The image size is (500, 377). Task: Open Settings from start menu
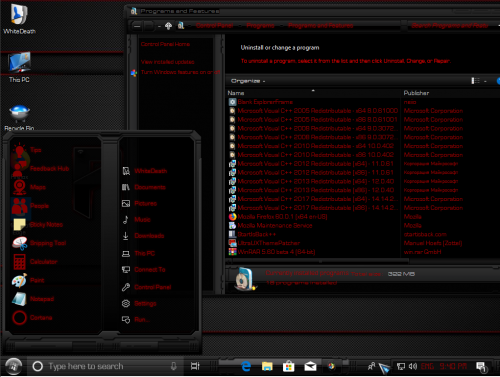139,303
